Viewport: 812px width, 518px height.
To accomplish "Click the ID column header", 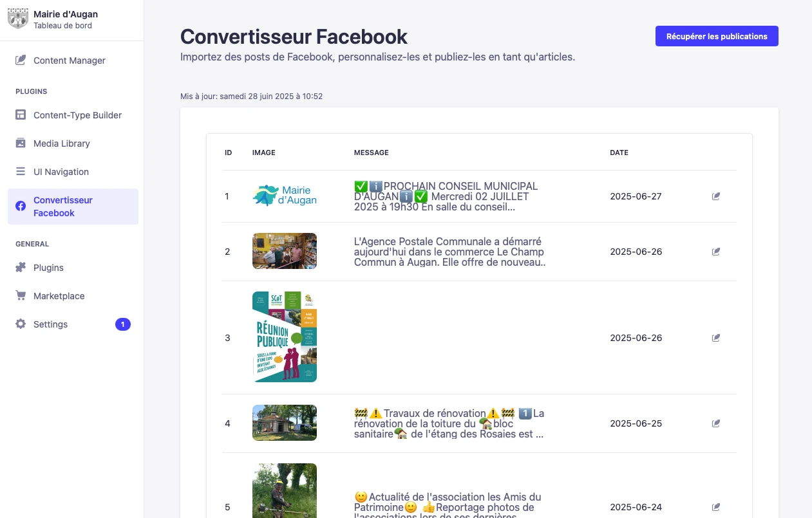I will (229, 153).
